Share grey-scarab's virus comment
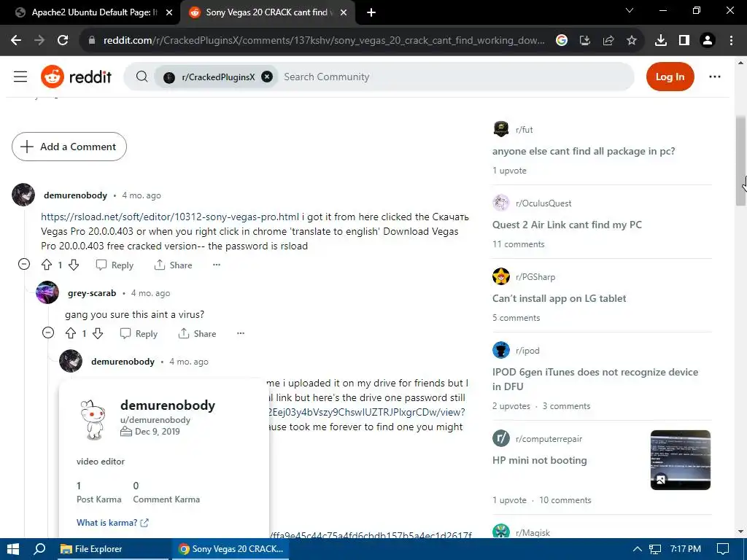Screen dimensions: 747x560 [x=197, y=334]
